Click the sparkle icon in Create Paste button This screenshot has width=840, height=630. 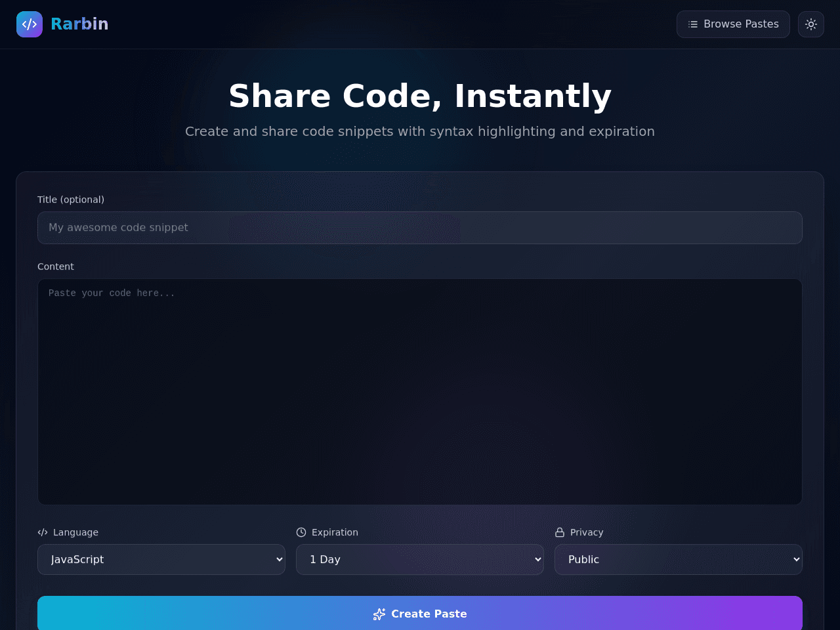[379, 614]
